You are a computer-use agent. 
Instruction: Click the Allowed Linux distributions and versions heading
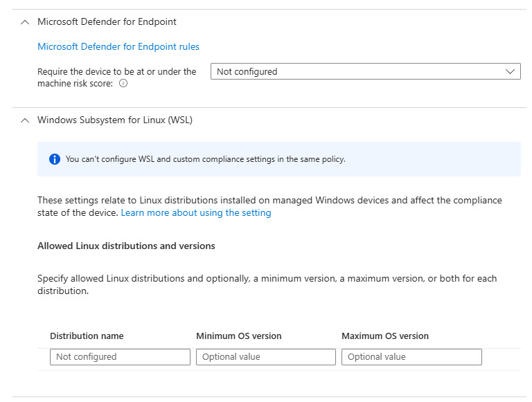(x=126, y=246)
